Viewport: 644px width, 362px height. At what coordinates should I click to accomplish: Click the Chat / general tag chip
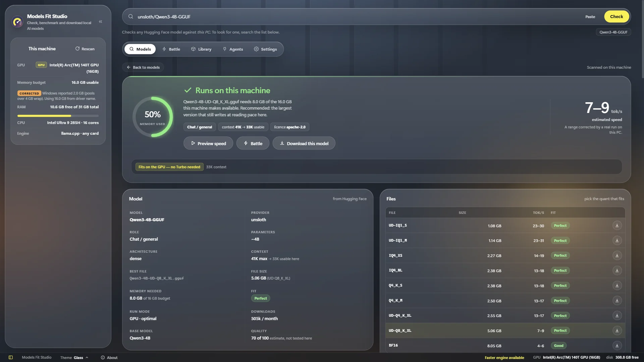pyautogui.click(x=200, y=127)
